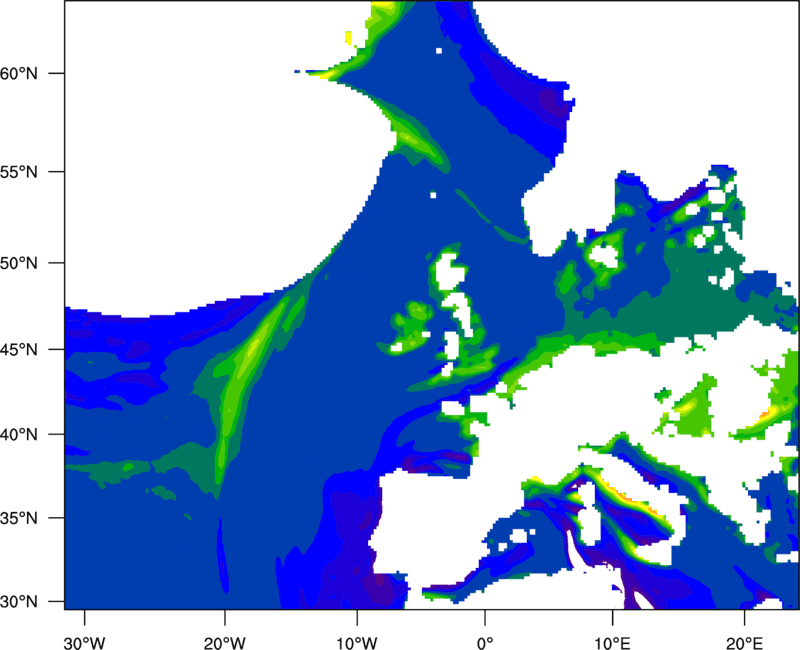Click the 30°N latitude label
800x650 pixels.
[x=19, y=602]
